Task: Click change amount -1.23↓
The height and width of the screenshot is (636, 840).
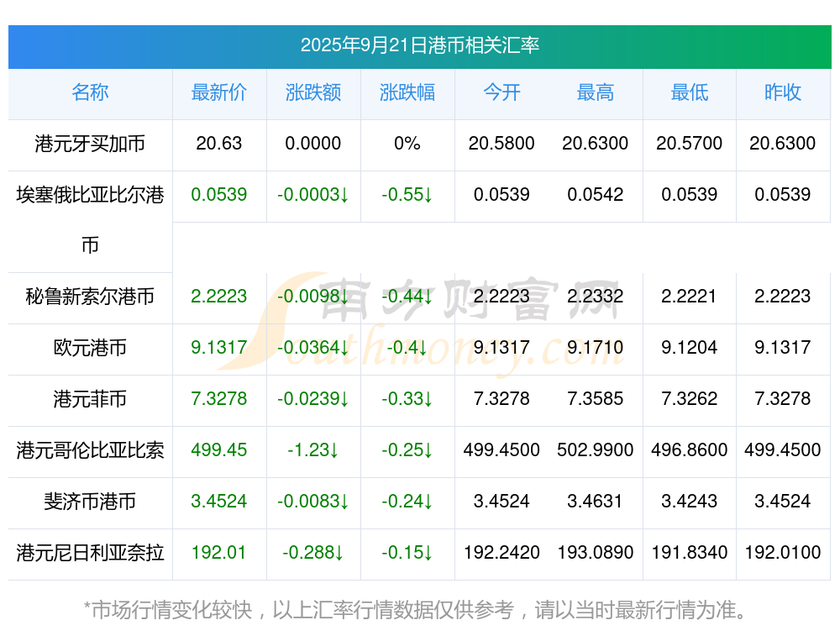Action: (312, 450)
